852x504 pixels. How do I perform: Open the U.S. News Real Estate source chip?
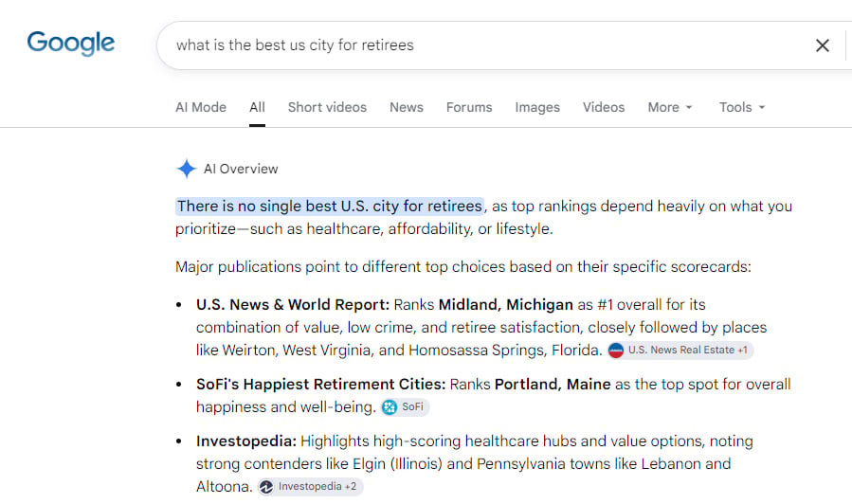click(680, 351)
